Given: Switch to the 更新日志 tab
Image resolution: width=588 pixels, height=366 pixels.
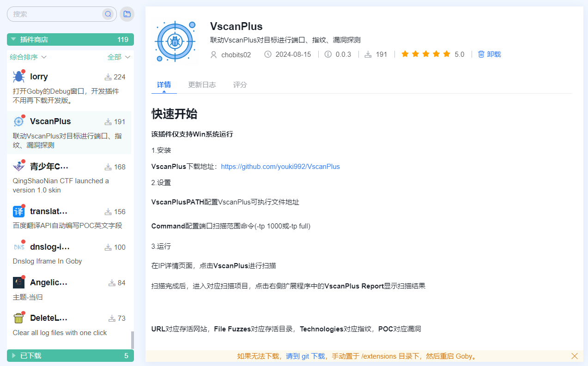Looking at the screenshot, I should [202, 85].
